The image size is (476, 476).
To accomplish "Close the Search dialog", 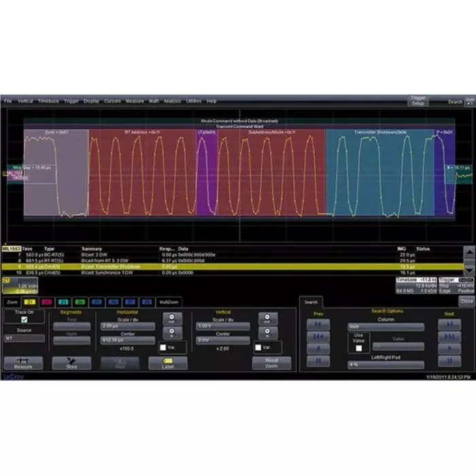I will [466, 301].
